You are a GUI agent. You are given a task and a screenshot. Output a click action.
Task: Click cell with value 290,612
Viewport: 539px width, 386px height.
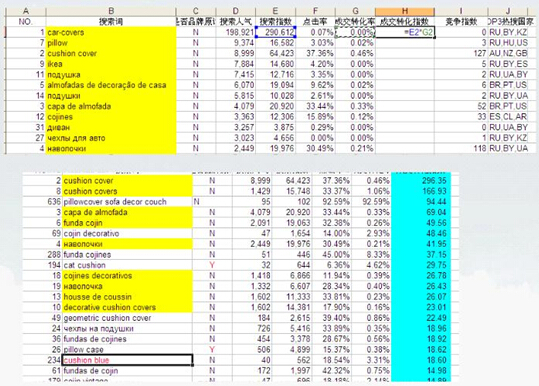[x=275, y=32]
